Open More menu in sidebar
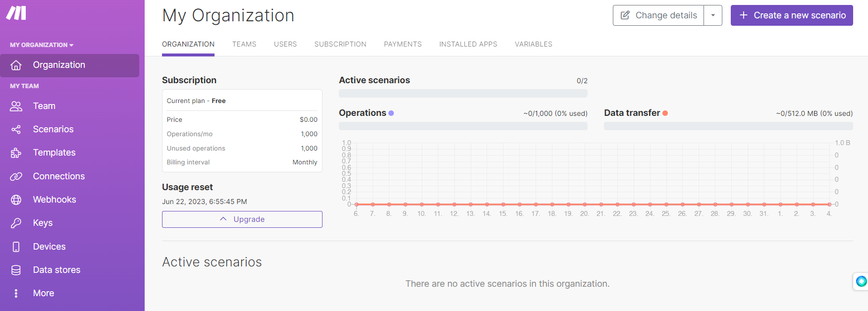The height and width of the screenshot is (311, 868). pyautogui.click(x=69, y=293)
